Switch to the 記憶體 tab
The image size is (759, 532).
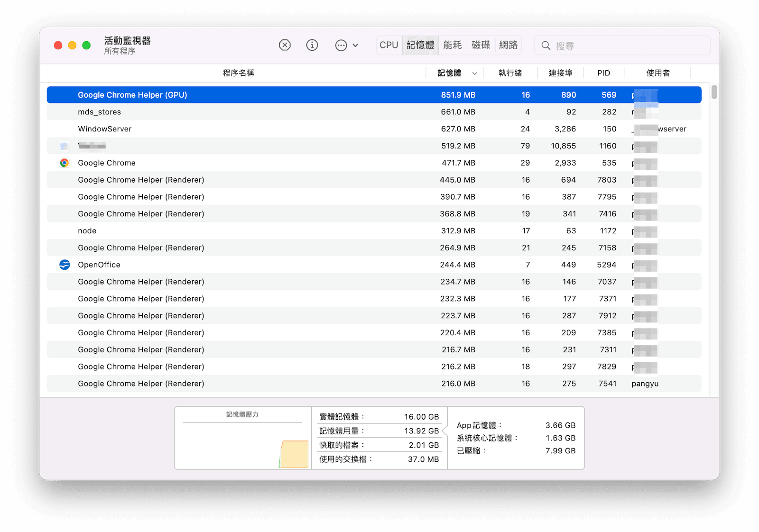tap(420, 45)
